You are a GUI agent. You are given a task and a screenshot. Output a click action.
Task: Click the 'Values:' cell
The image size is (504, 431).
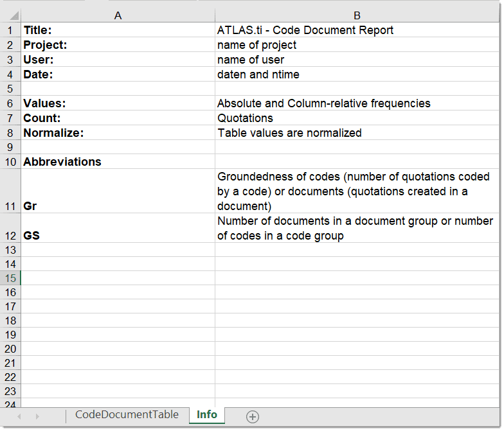tap(118, 103)
